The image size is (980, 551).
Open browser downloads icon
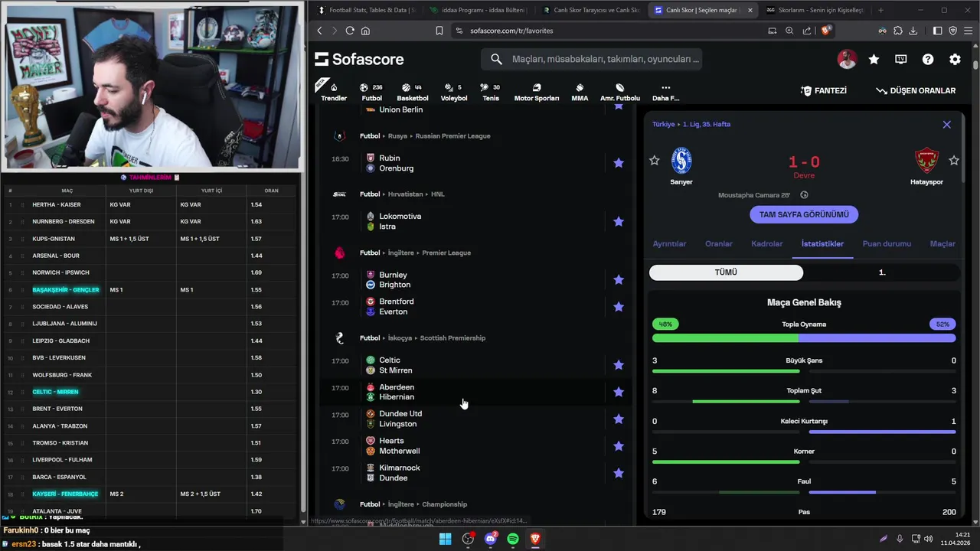click(913, 31)
